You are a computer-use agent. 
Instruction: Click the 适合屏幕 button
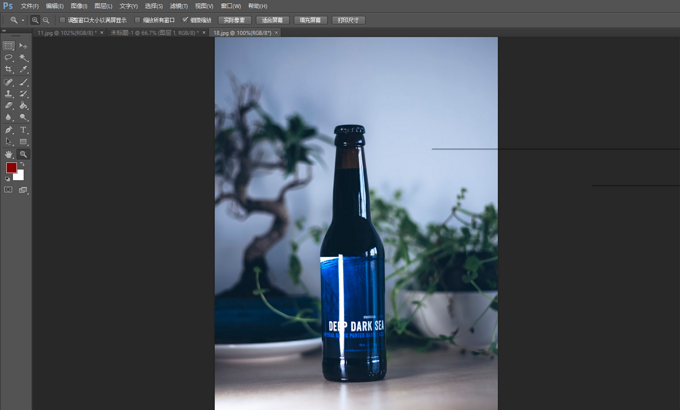[x=272, y=20]
